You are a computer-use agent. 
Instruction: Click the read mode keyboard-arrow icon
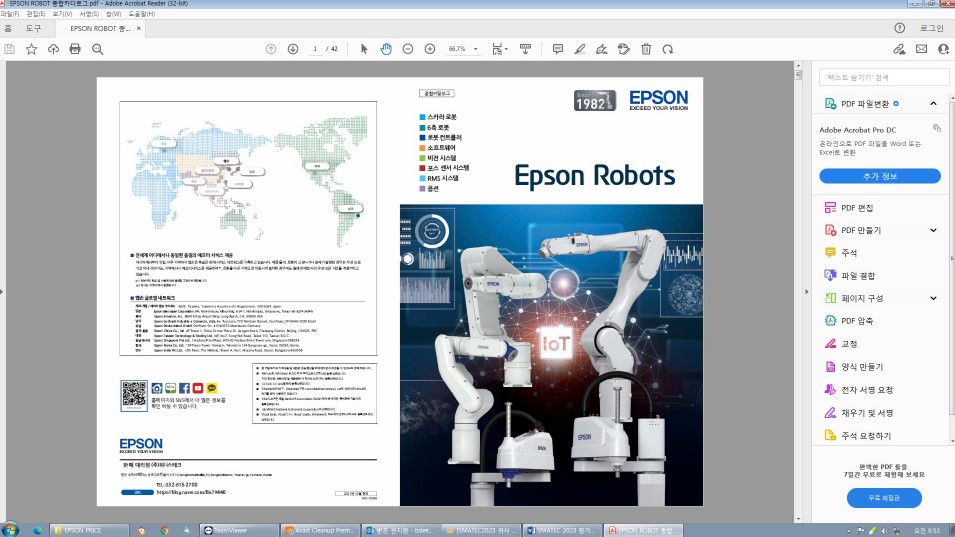coord(525,49)
